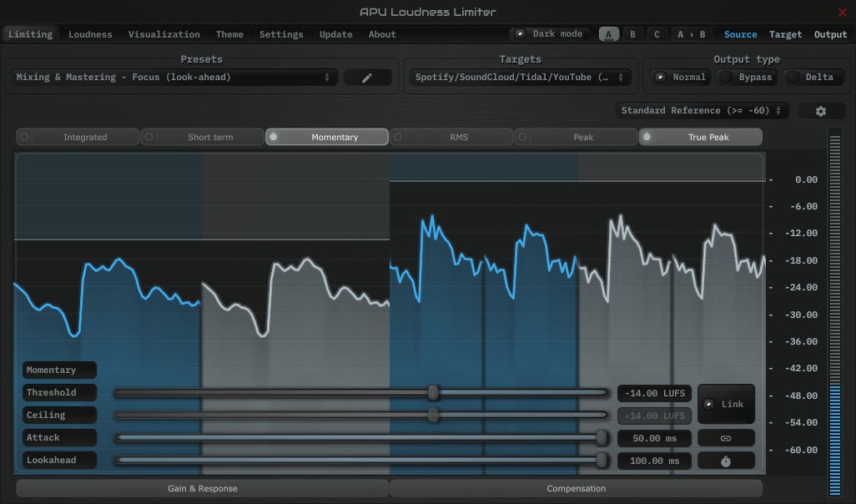The image size is (856, 504).
Task: Show the Source signal view
Action: click(x=740, y=34)
